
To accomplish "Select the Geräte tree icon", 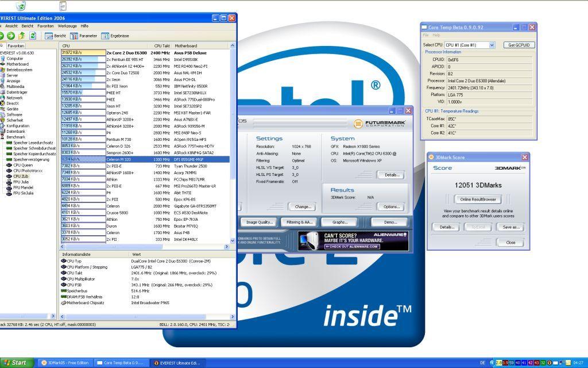I will pos(3,109).
